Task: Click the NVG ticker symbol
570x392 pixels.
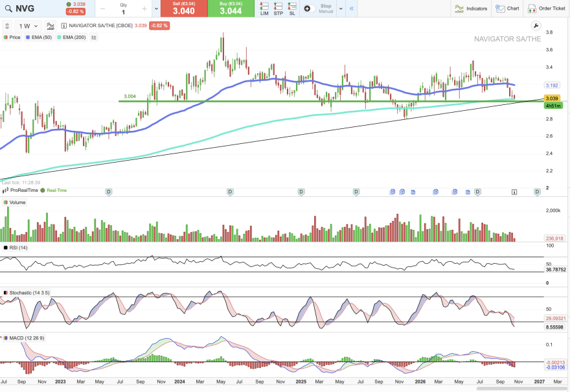Action: [25, 8]
